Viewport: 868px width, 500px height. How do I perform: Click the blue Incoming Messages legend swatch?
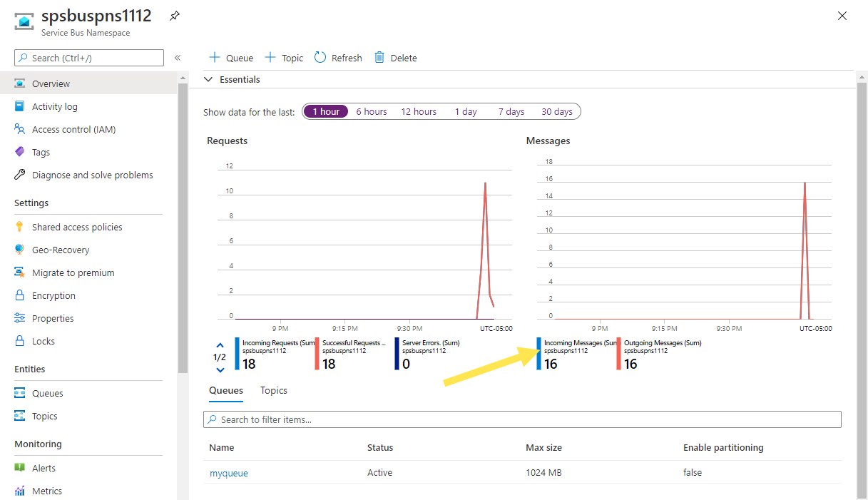(539, 354)
